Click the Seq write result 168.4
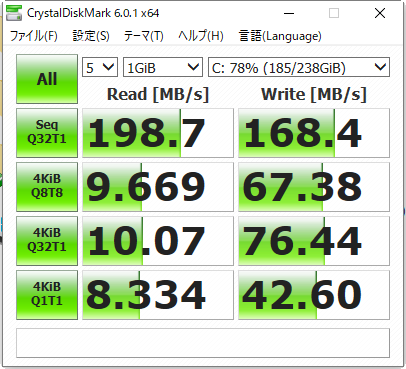 click(x=314, y=133)
